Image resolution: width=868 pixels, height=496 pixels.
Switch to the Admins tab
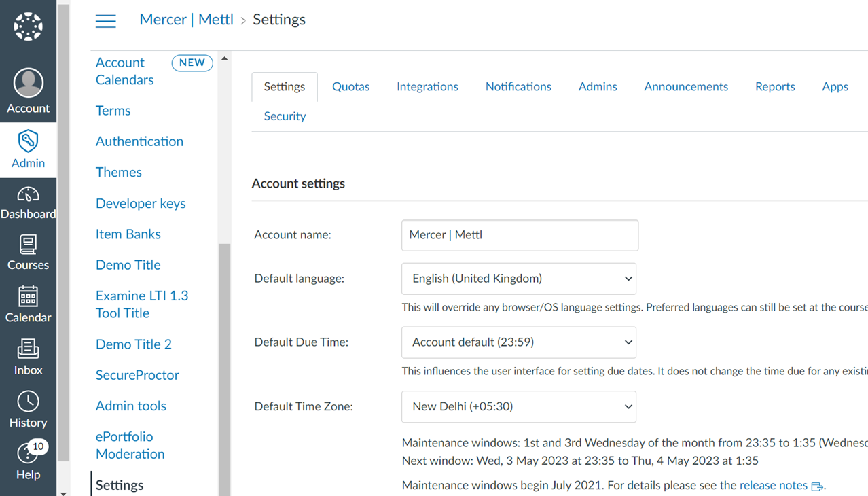click(x=598, y=87)
